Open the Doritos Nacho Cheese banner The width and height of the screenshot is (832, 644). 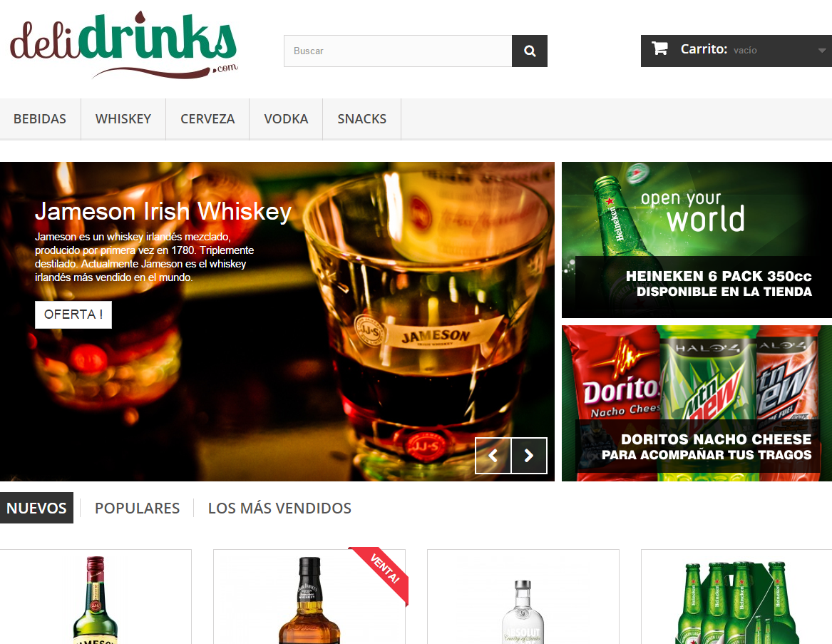tap(697, 403)
